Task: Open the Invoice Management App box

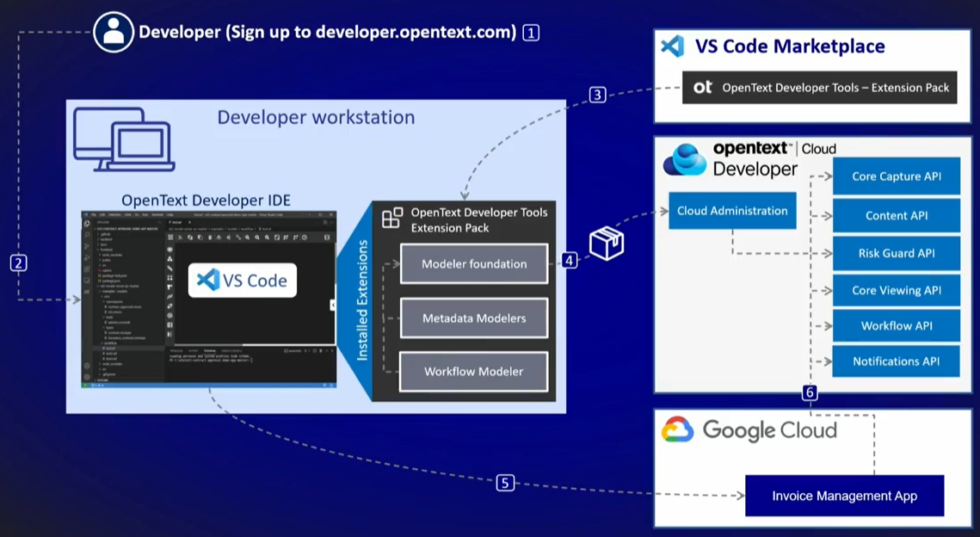Action: pos(844,496)
